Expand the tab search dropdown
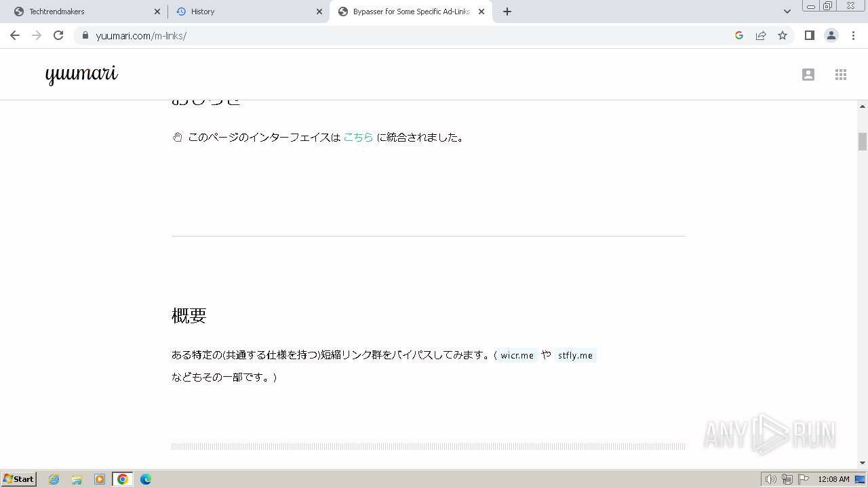 (787, 12)
